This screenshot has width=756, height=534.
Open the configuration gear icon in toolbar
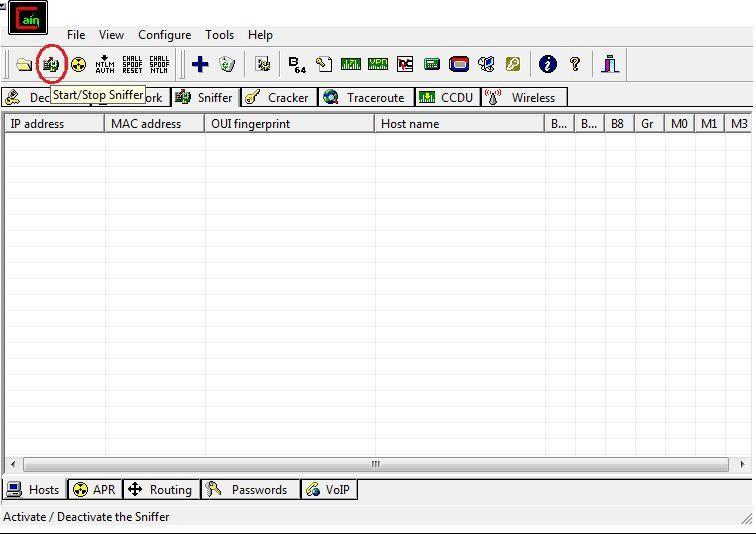[263, 64]
